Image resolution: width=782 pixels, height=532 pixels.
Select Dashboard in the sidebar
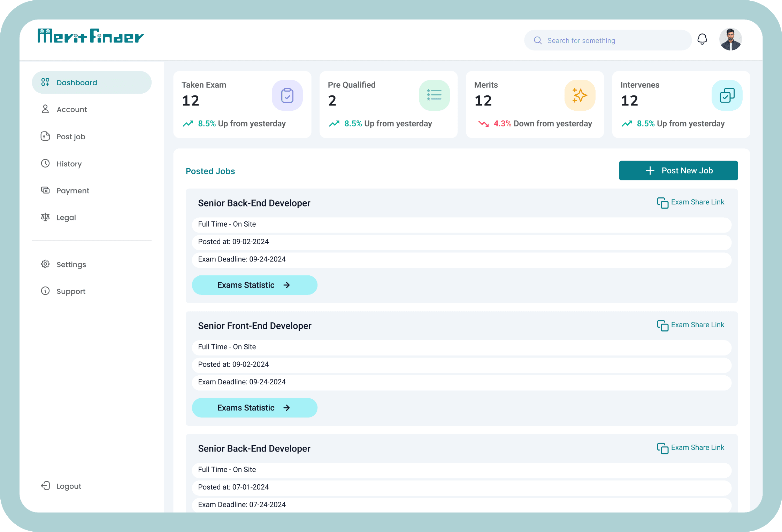click(x=92, y=83)
